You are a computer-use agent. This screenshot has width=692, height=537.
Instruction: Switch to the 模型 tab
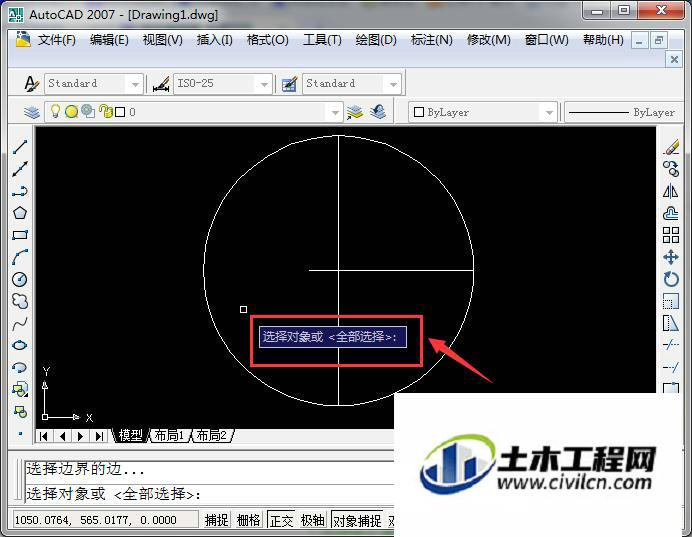[130, 436]
